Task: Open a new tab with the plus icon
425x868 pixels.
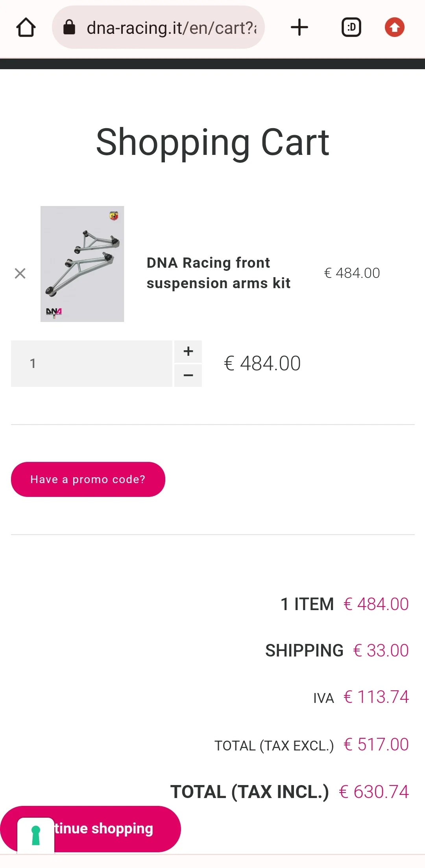Action: coord(299,28)
